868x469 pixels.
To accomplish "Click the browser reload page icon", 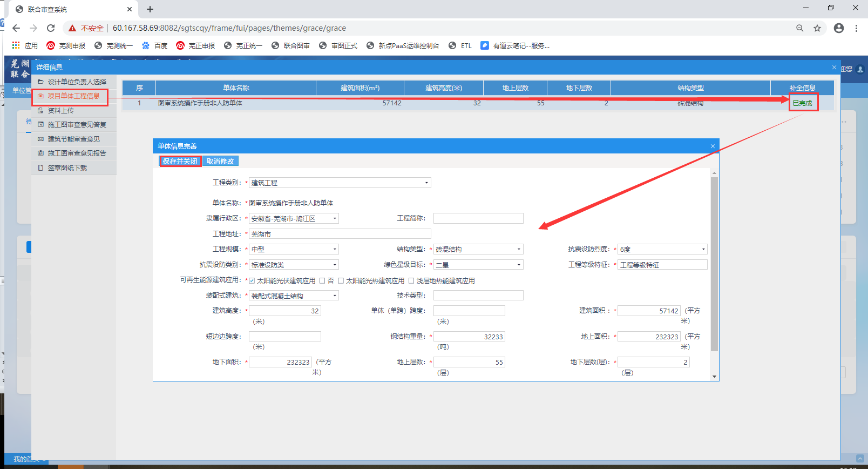I will tap(51, 28).
